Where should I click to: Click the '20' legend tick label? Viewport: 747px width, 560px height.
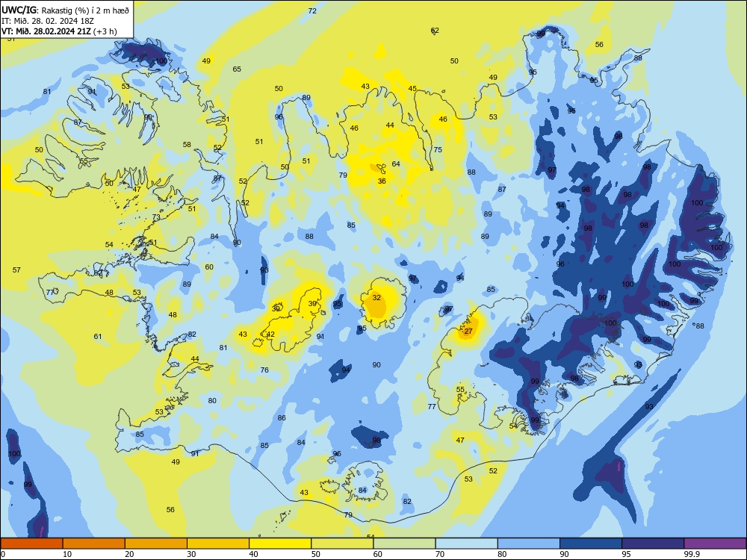[x=129, y=554]
